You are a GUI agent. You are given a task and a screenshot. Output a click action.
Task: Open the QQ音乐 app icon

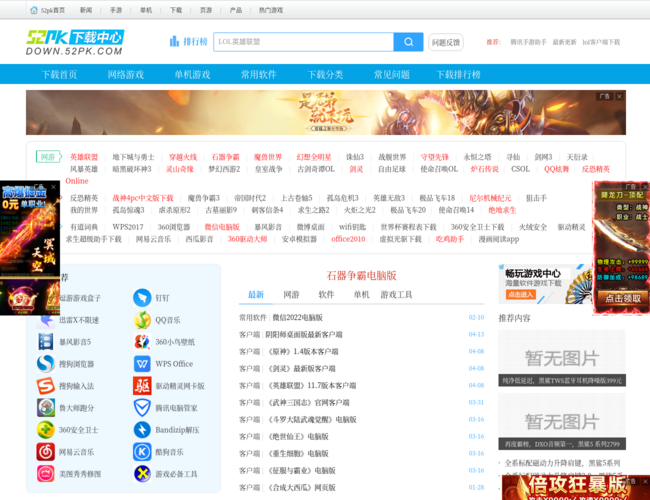(x=143, y=320)
